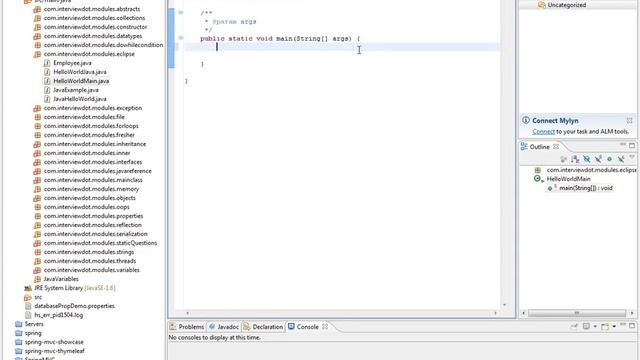
Task: Click the hs_err_pid1504.log file icon
Action: tap(28, 315)
